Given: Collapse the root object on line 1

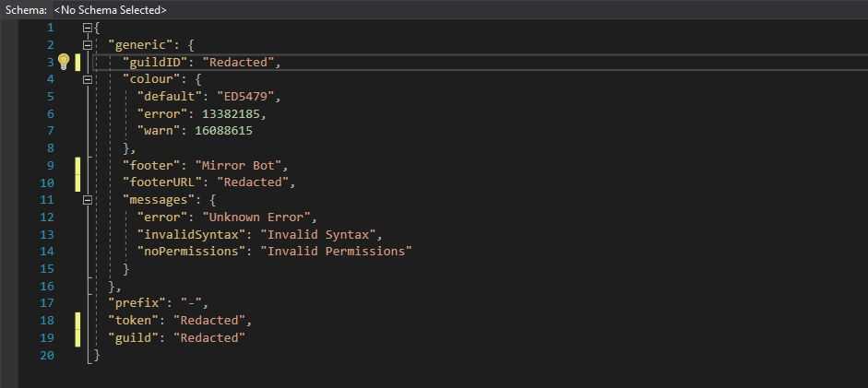Looking at the screenshot, I should pos(87,27).
